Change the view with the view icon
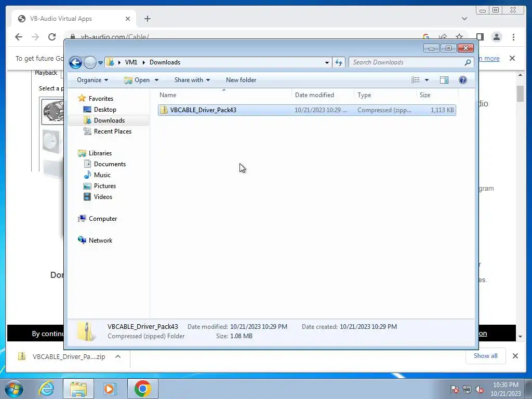The image size is (532, 399). (416, 80)
